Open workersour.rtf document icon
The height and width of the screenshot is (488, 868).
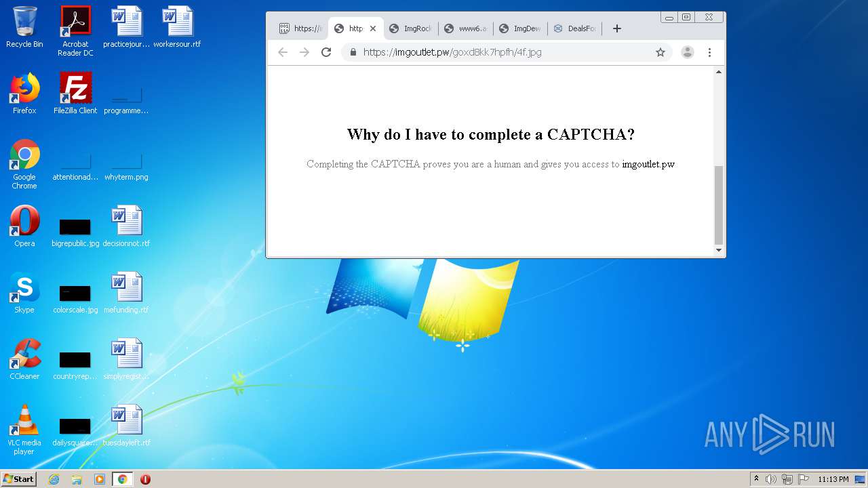[177, 27]
